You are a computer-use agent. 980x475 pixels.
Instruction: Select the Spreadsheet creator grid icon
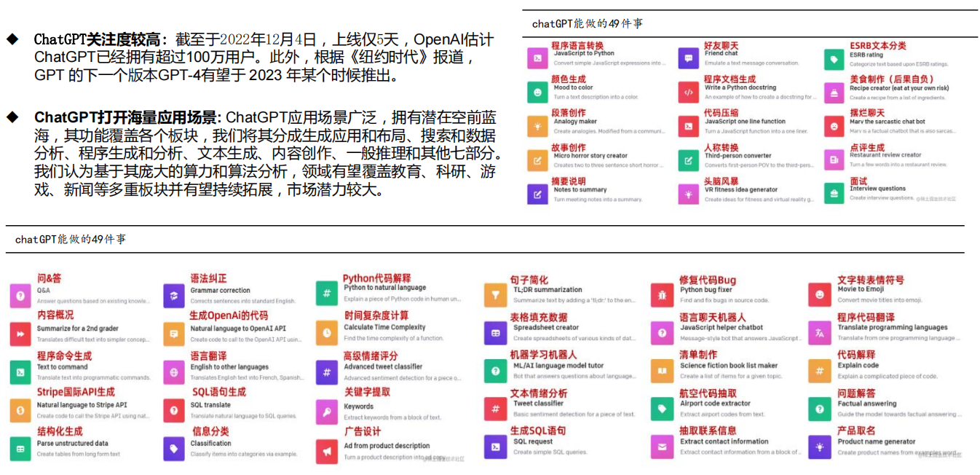click(495, 333)
